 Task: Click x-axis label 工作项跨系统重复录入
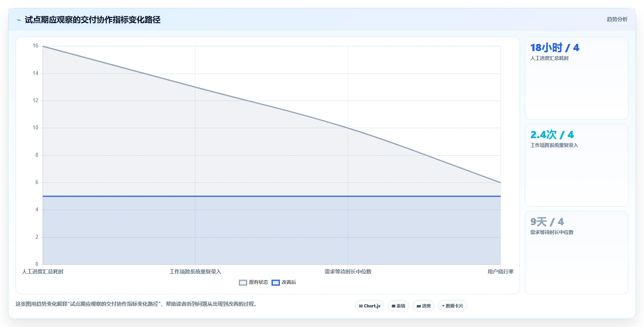[195, 272]
